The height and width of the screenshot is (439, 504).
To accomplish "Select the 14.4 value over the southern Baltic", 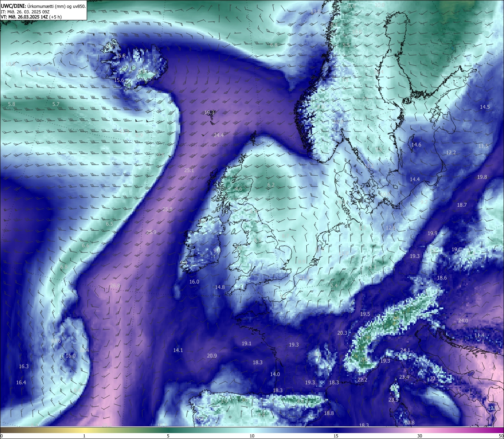I will (415, 180).
